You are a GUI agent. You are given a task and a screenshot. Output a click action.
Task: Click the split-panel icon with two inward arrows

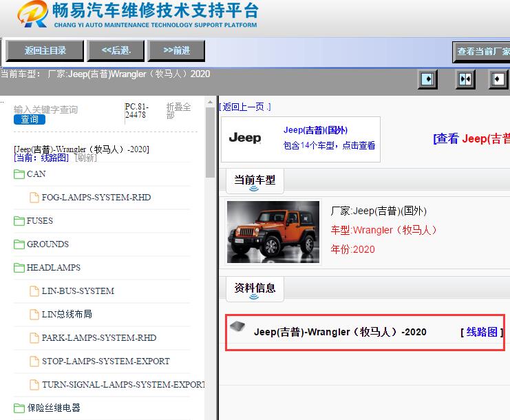(x=465, y=79)
